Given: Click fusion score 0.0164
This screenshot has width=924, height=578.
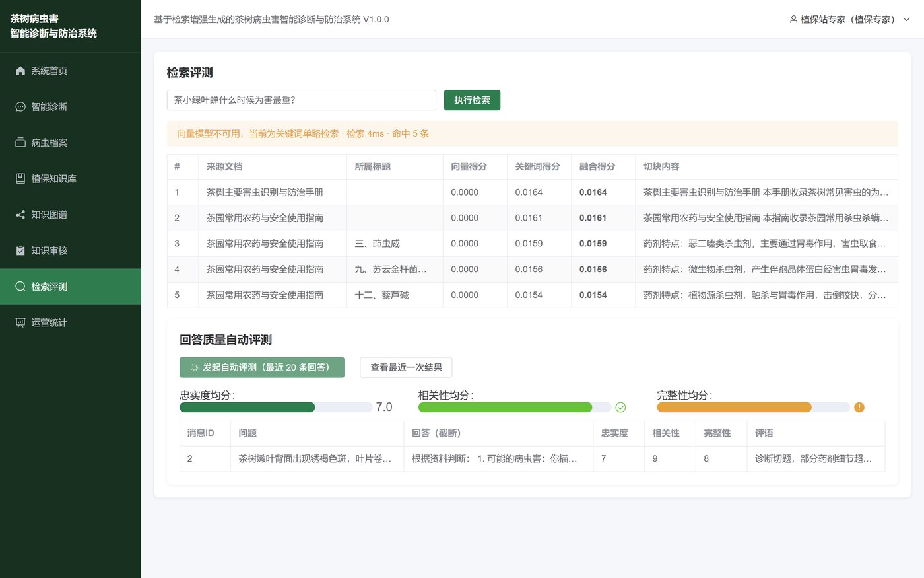Looking at the screenshot, I should (593, 192).
